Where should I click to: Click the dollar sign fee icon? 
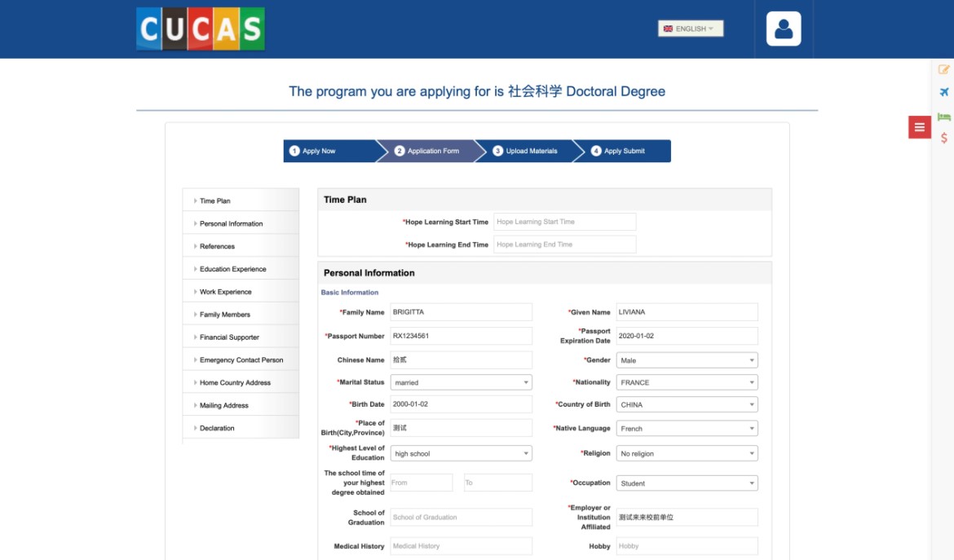point(944,138)
